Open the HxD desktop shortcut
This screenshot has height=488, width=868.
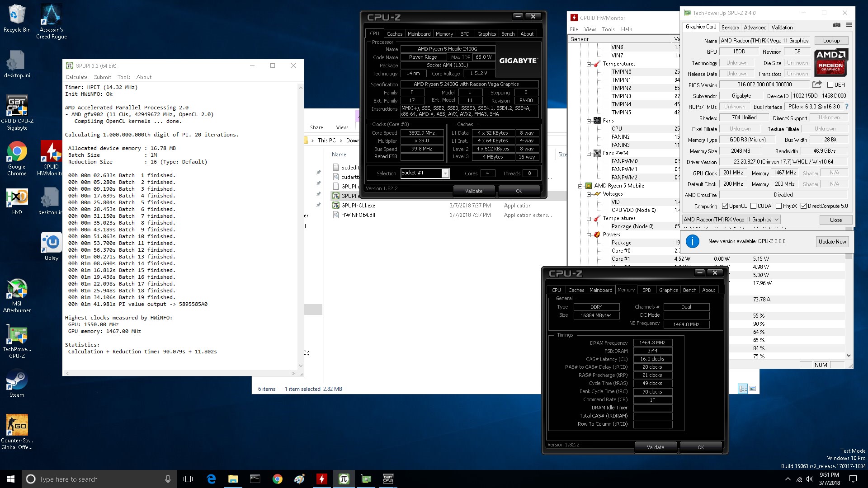[x=17, y=202]
